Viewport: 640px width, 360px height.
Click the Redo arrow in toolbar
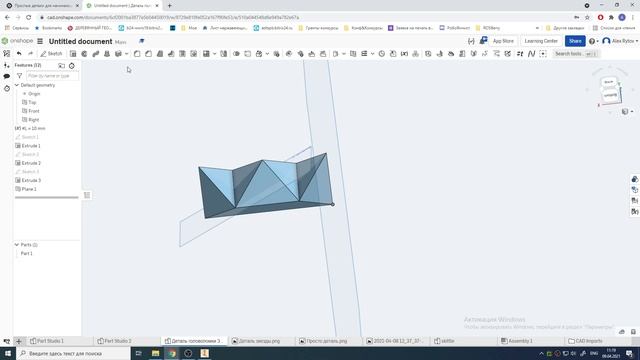point(30,53)
